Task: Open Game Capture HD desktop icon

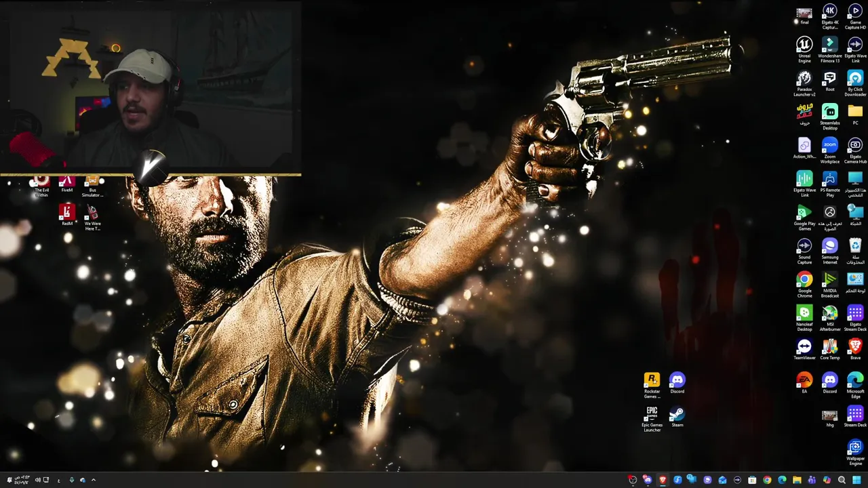Action: pos(855,16)
